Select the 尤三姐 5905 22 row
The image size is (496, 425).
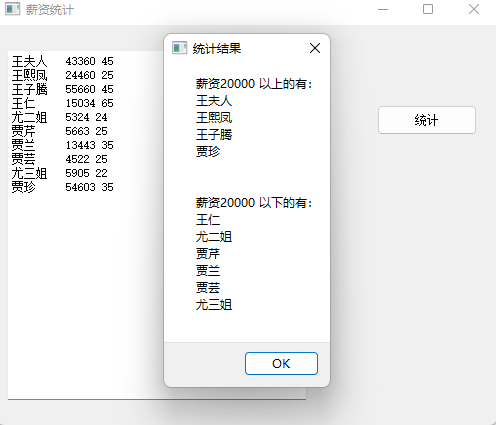(60, 173)
